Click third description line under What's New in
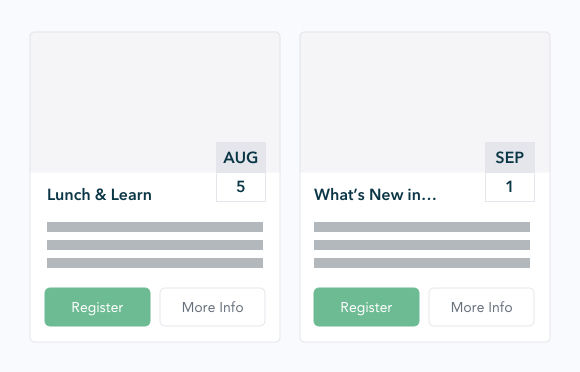580x372 pixels. 422,263
